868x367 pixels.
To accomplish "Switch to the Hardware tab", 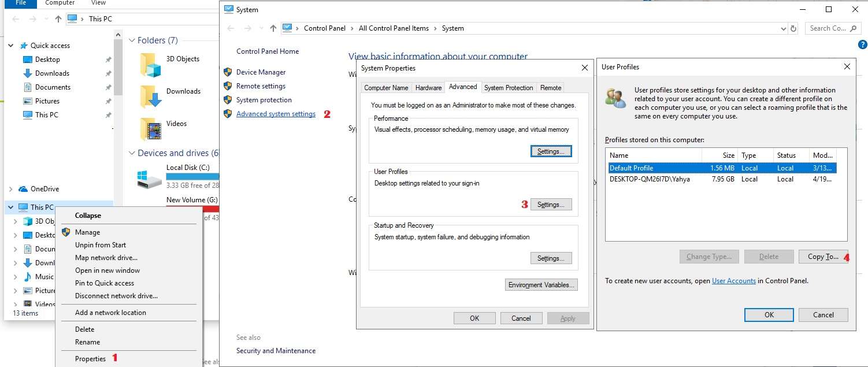I will [428, 87].
